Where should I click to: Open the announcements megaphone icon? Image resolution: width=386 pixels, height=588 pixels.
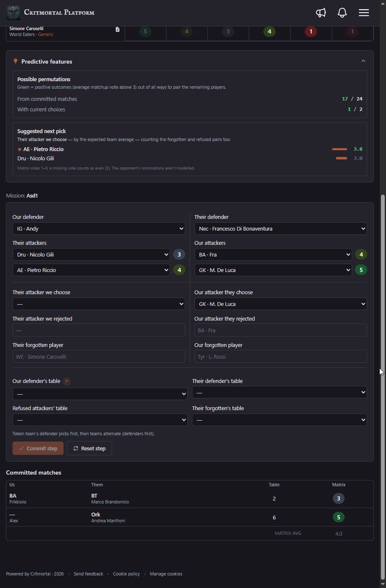321,13
